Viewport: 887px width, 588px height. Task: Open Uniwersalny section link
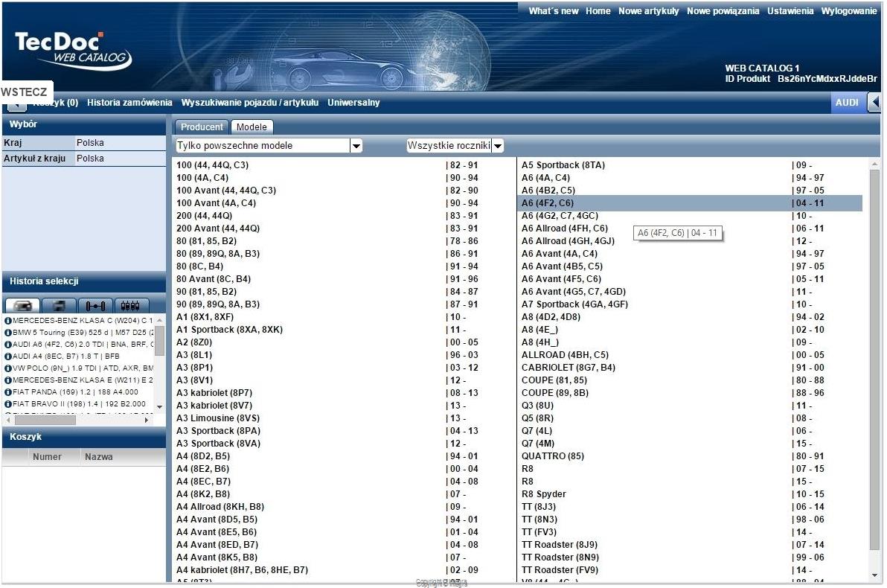click(353, 103)
